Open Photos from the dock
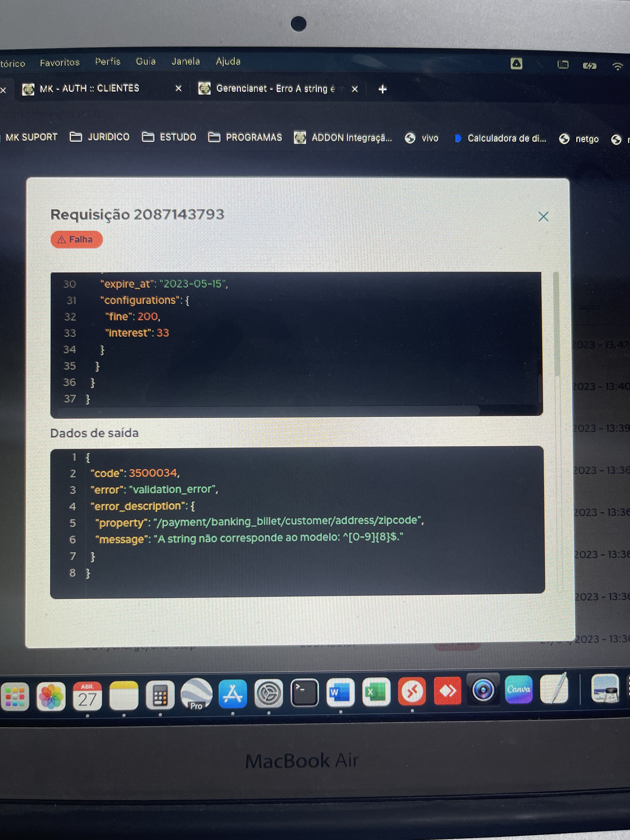The image size is (630, 840). click(51, 696)
